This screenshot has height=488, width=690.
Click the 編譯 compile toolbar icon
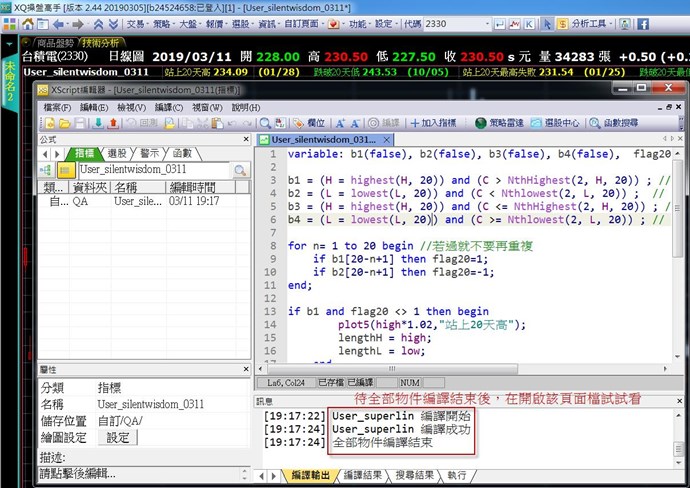[x=382, y=123]
